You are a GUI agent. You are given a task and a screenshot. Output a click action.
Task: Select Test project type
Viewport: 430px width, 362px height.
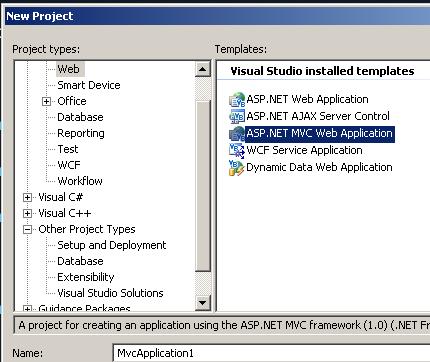[x=68, y=149]
